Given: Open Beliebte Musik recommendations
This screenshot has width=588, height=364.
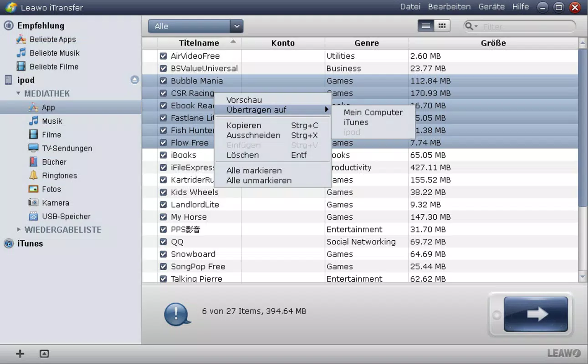Looking at the screenshot, I should click(54, 53).
